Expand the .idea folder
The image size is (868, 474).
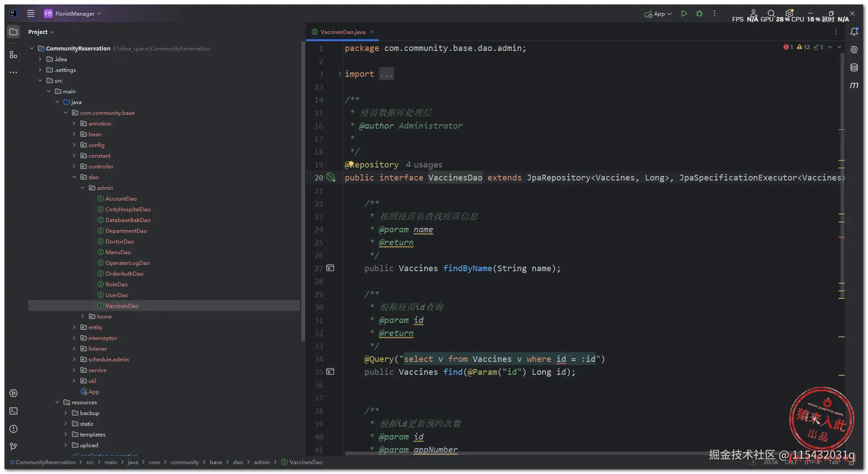pyautogui.click(x=40, y=59)
